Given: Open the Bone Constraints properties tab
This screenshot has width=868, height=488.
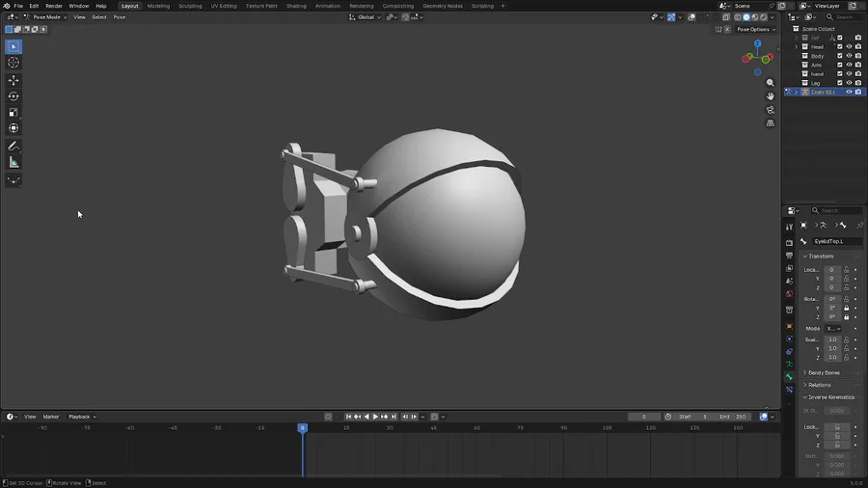Looking at the screenshot, I should point(789,390).
